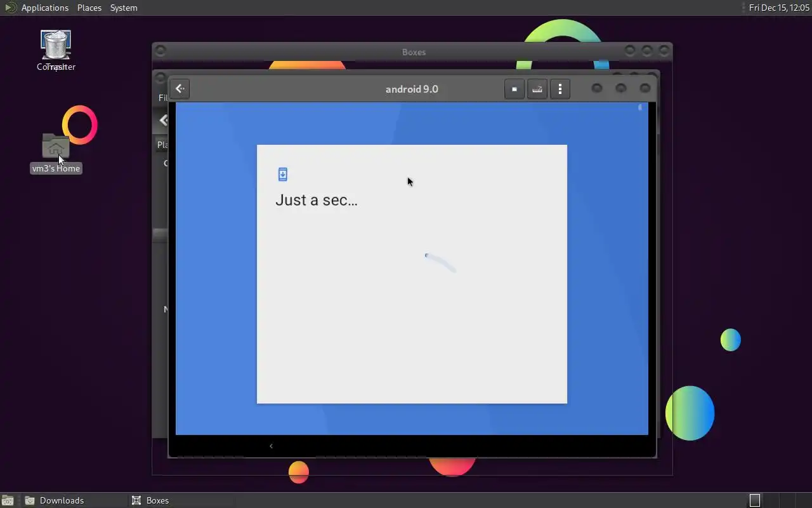This screenshot has width=812, height=508.
Task: Click the show desktop icon in bottom panel
Action: point(8,500)
